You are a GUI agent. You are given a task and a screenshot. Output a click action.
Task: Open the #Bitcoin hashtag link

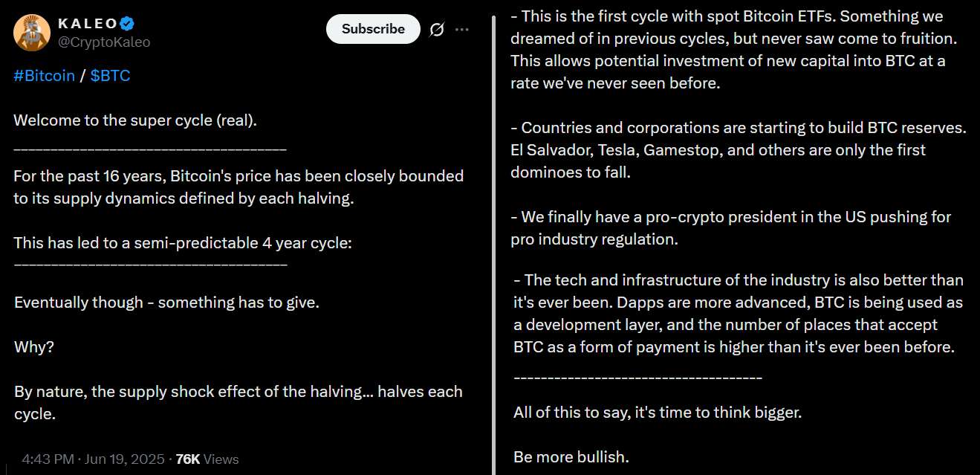(44, 76)
